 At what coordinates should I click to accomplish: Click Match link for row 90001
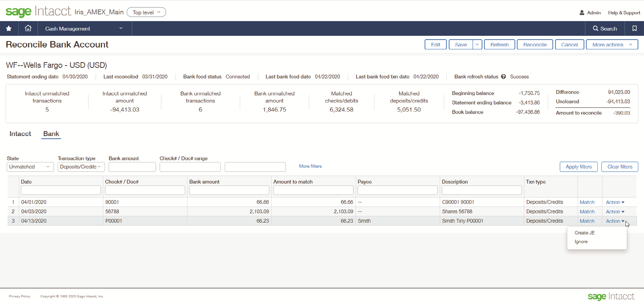[587, 202]
